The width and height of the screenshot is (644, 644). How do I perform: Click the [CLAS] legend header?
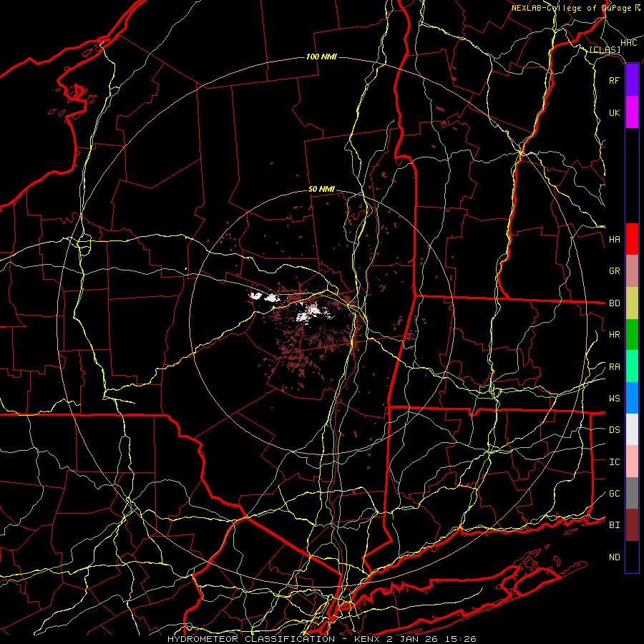point(605,50)
